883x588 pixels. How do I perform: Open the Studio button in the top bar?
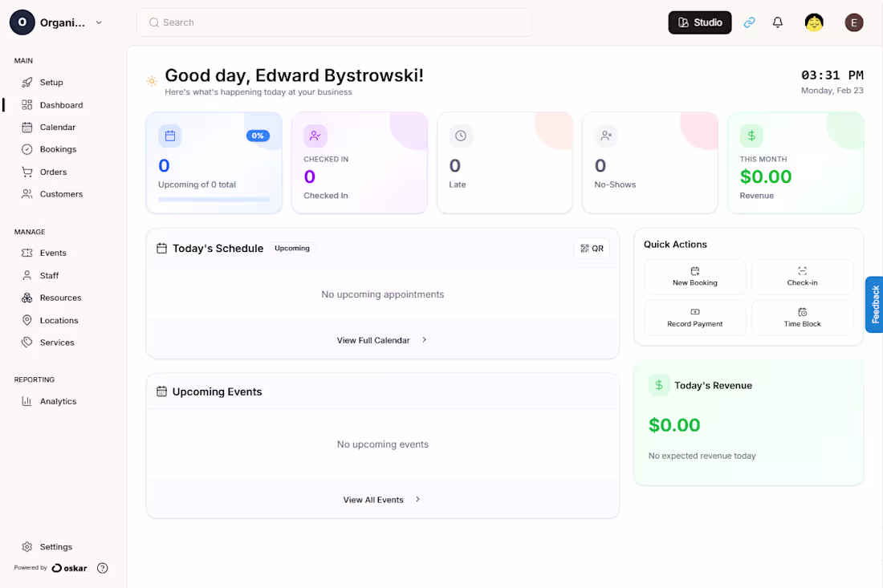tap(699, 22)
